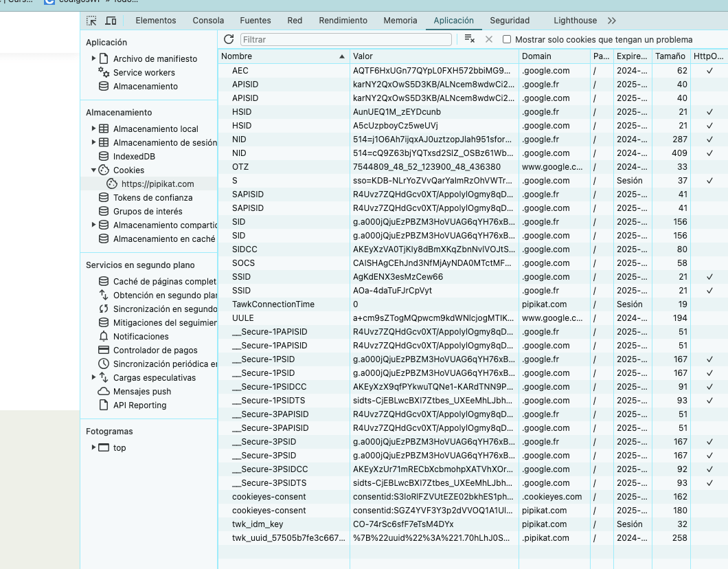728x569 pixels.
Task: Refresh the cookies table
Action: pos(229,39)
